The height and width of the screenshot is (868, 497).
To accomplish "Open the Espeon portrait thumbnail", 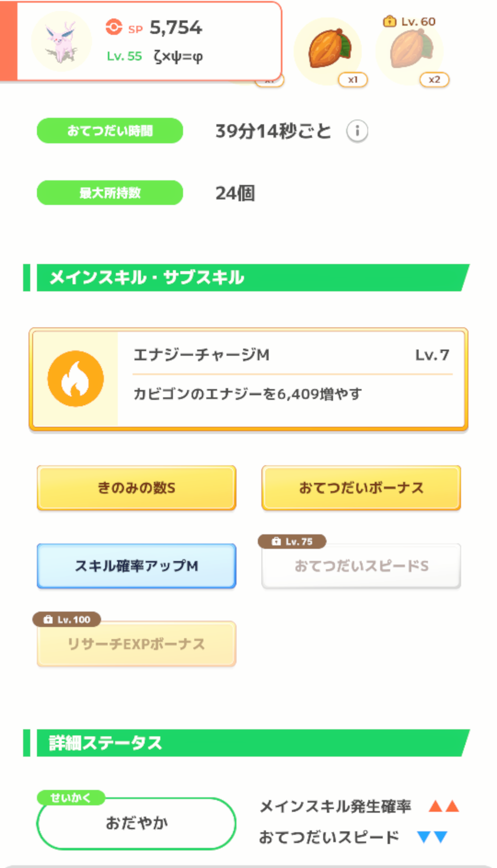I will (61, 41).
